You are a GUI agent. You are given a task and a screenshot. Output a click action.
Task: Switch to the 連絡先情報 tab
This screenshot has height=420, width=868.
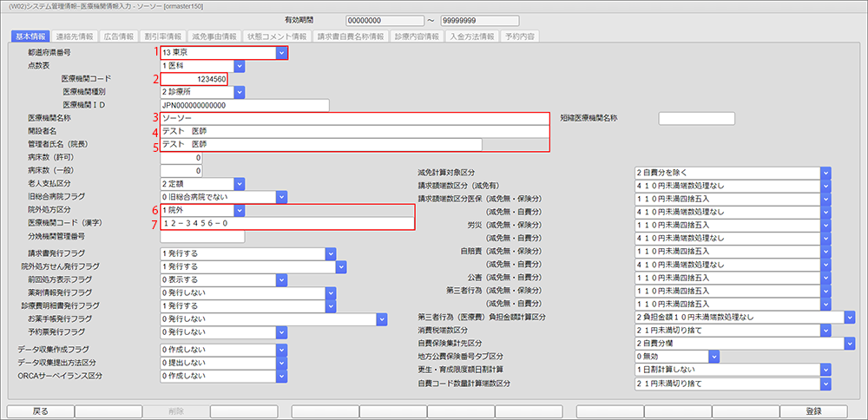pos(74,37)
